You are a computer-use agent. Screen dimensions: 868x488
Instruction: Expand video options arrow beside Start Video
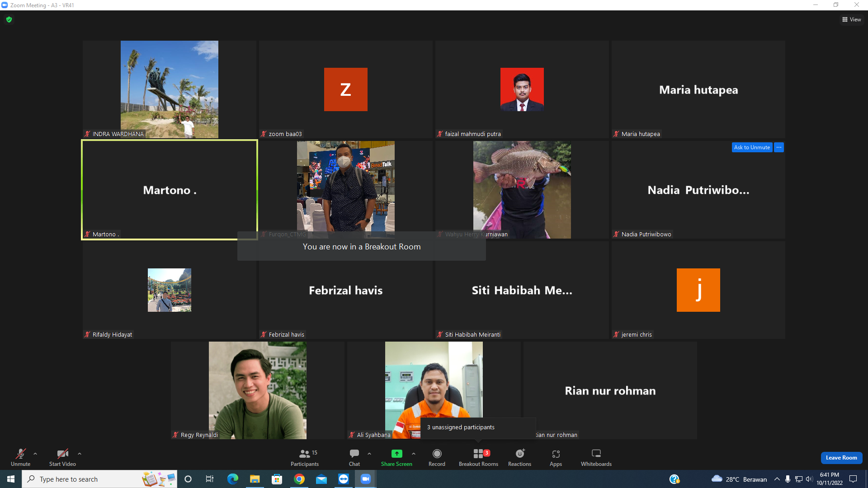click(x=80, y=454)
